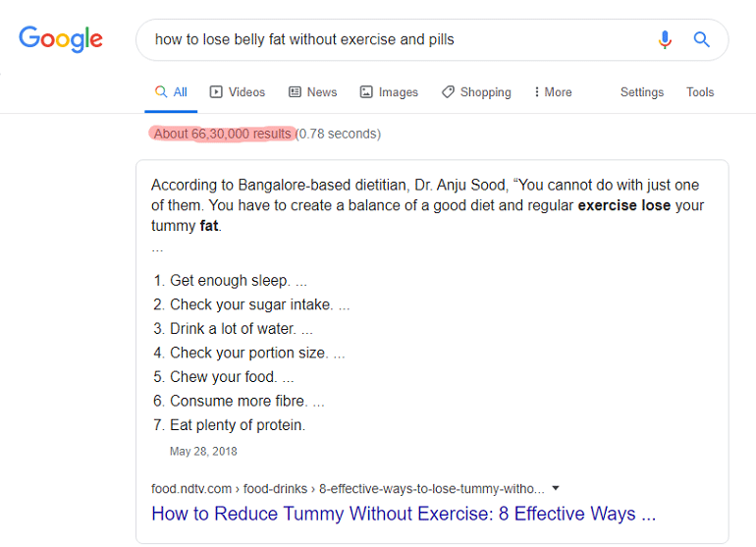
Task: Click the Videos play icon
Action: click(x=216, y=91)
